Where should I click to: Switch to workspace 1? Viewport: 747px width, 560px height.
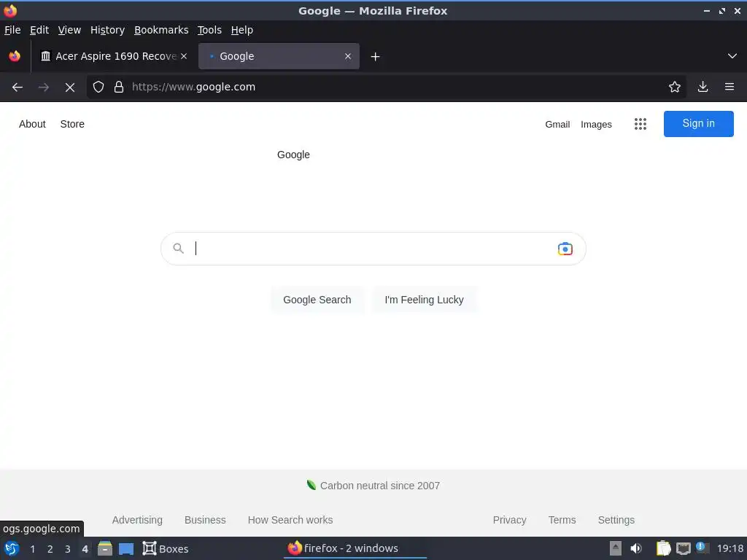[x=32, y=549]
